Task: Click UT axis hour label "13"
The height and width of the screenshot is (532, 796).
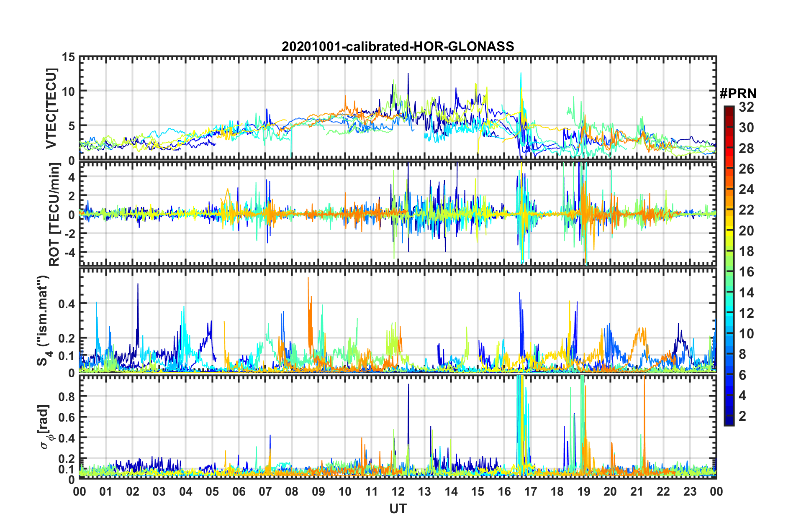Action: click(x=424, y=491)
